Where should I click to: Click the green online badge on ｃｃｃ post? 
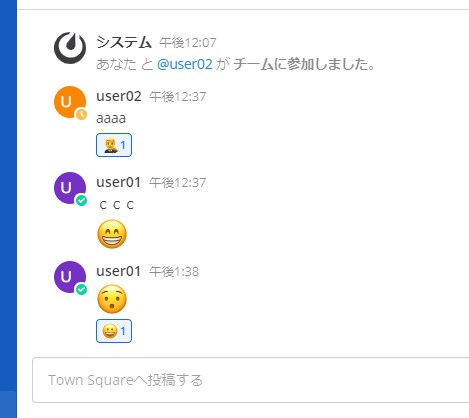(x=81, y=200)
